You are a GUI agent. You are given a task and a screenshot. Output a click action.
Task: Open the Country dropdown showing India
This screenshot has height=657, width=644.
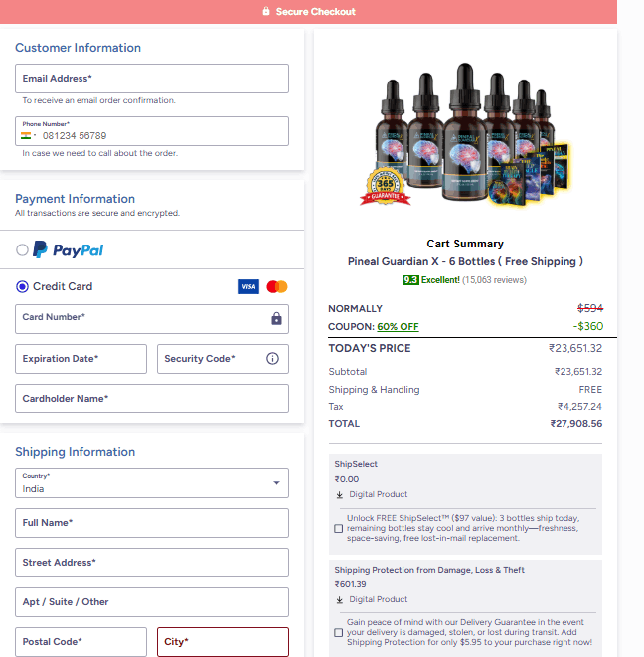click(152, 483)
